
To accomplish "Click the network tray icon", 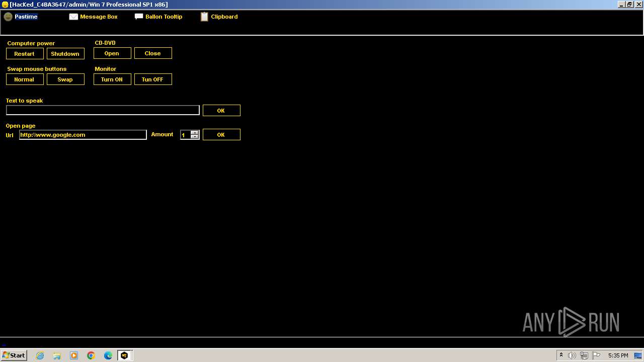I will click(584, 355).
